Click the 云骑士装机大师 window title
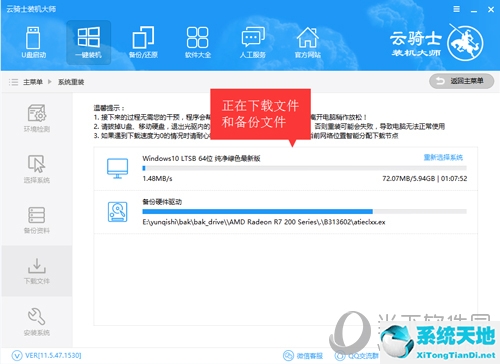This screenshot has width=500, height=364. (31, 9)
